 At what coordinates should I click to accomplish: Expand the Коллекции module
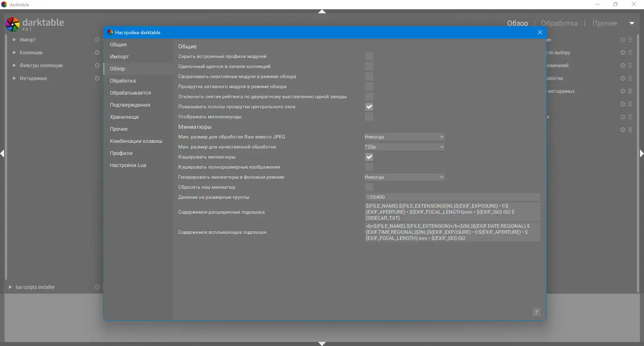[x=14, y=53]
